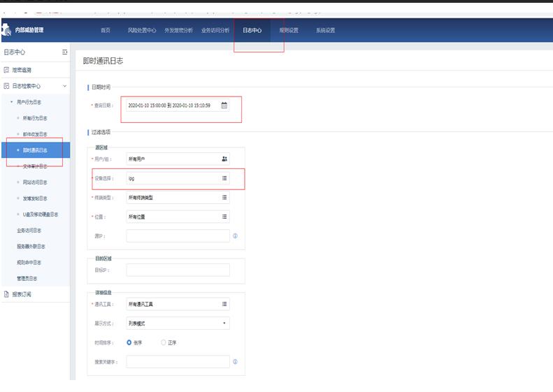Open 业务访问日志 in the sidebar
This screenshot has height=392, width=553.
pos(29,231)
